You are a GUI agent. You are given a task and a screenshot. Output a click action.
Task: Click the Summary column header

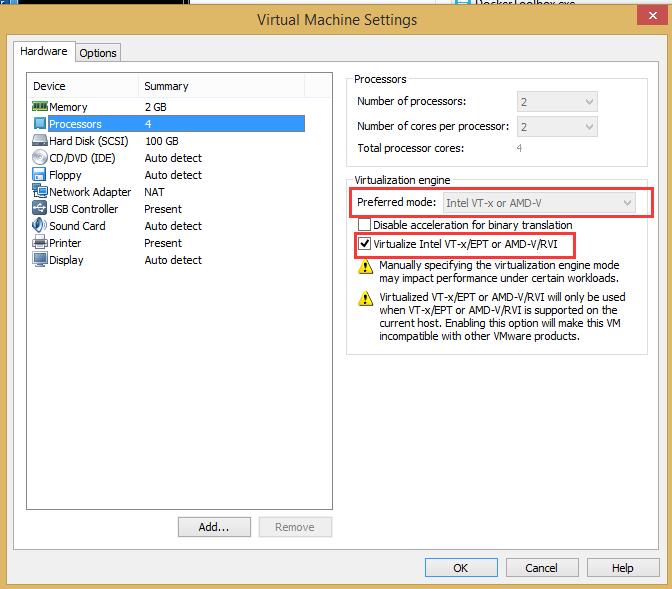pos(222,86)
